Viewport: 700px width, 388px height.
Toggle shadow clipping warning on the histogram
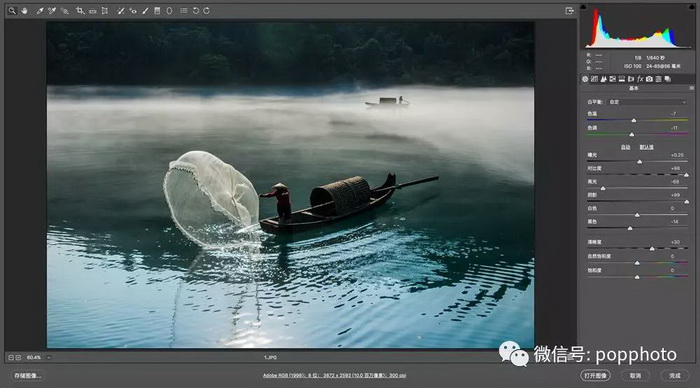(x=583, y=7)
